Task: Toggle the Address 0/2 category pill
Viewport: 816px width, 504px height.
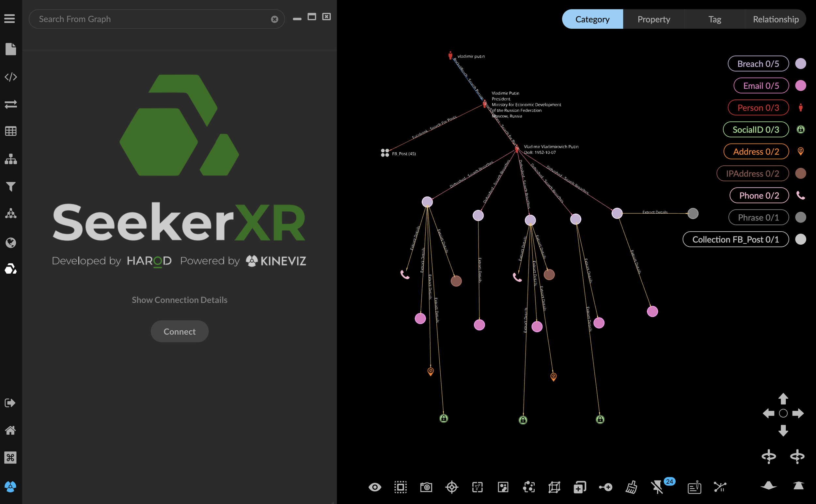Action: (x=756, y=152)
